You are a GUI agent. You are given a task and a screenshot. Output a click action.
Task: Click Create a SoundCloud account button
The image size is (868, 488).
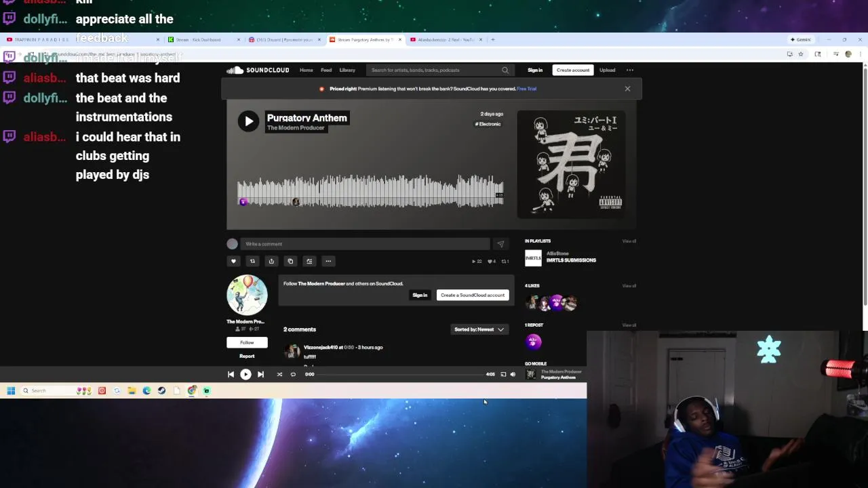[473, 295]
